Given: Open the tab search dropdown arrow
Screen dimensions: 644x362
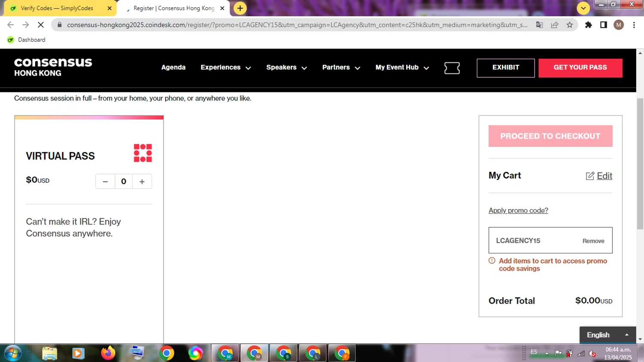Looking at the screenshot, I should 583,8.
